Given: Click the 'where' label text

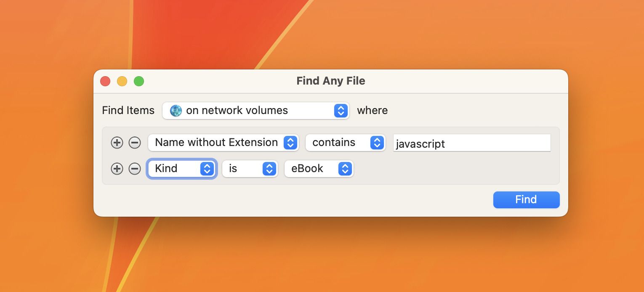Looking at the screenshot, I should pyautogui.click(x=373, y=111).
